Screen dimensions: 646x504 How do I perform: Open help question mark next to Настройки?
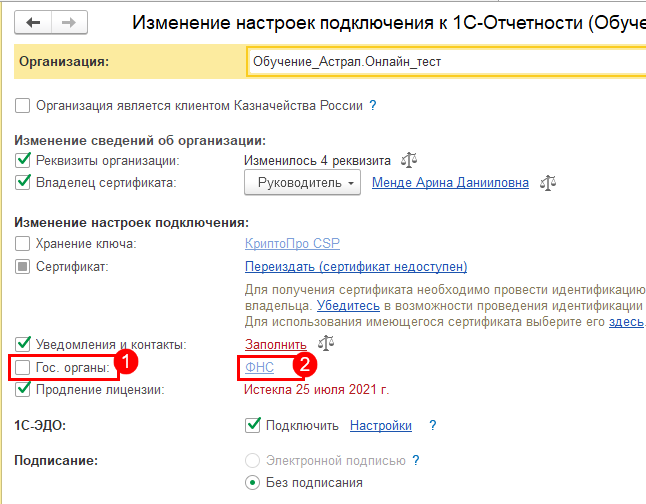[433, 425]
